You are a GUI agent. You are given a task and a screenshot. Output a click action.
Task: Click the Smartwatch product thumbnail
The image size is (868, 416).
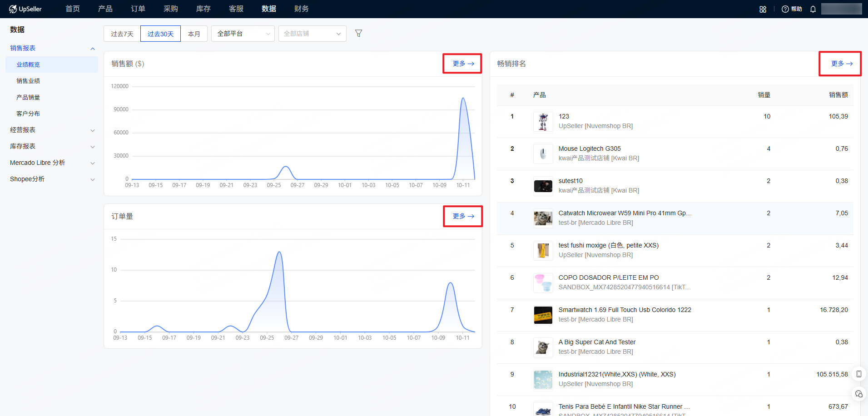[543, 315]
